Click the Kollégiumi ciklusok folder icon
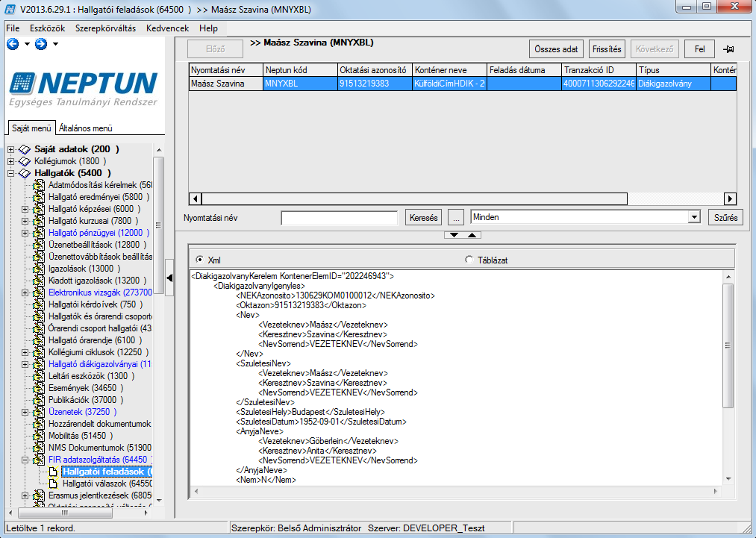756x538 pixels. 39,352
